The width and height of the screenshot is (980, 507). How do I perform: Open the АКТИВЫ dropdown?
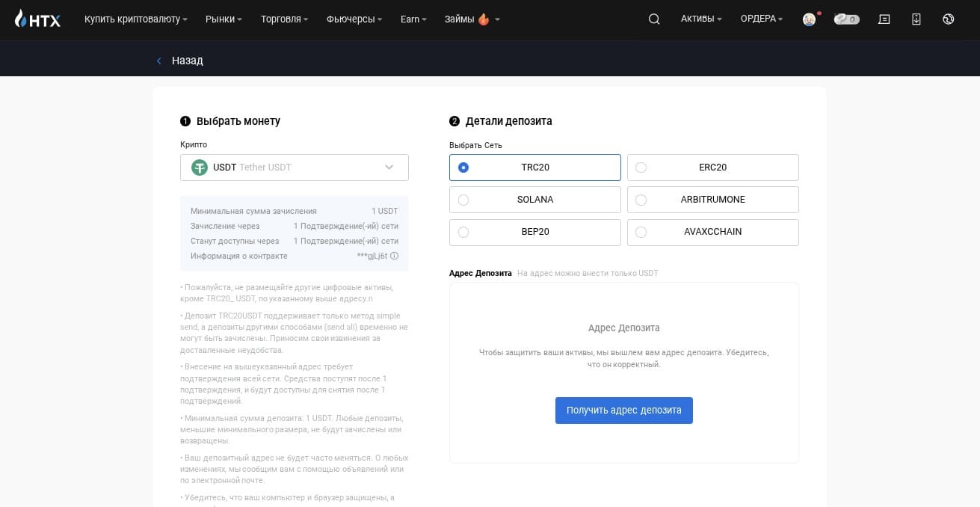click(x=701, y=19)
